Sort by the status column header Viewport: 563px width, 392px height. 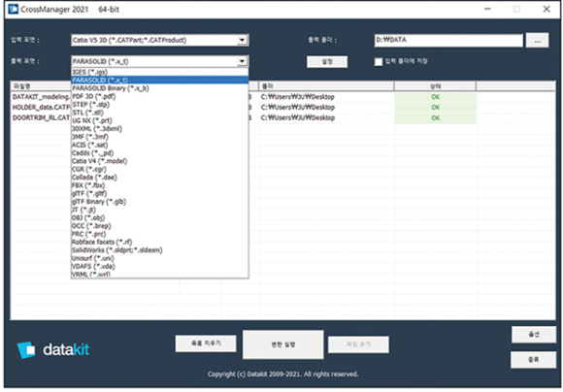[435, 86]
